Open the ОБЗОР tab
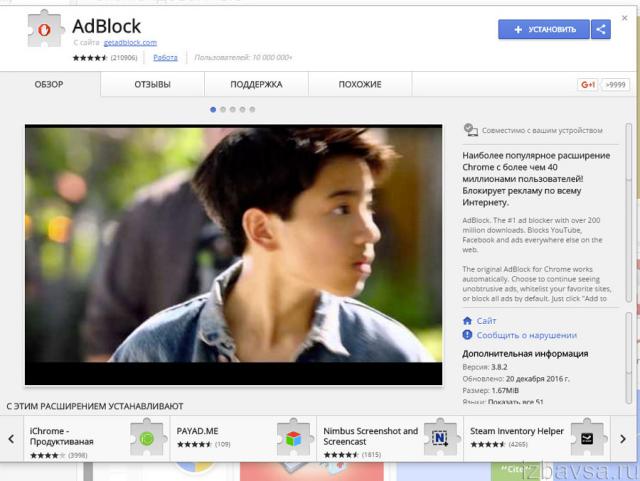Image resolution: width=640 pixels, height=481 pixels. [x=49, y=85]
